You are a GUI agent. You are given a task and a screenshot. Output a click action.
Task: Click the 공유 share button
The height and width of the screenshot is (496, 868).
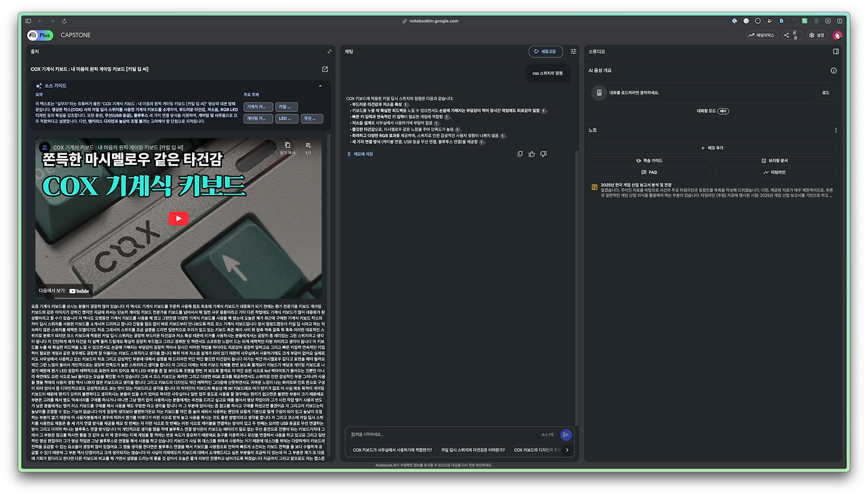click(793, 35)
